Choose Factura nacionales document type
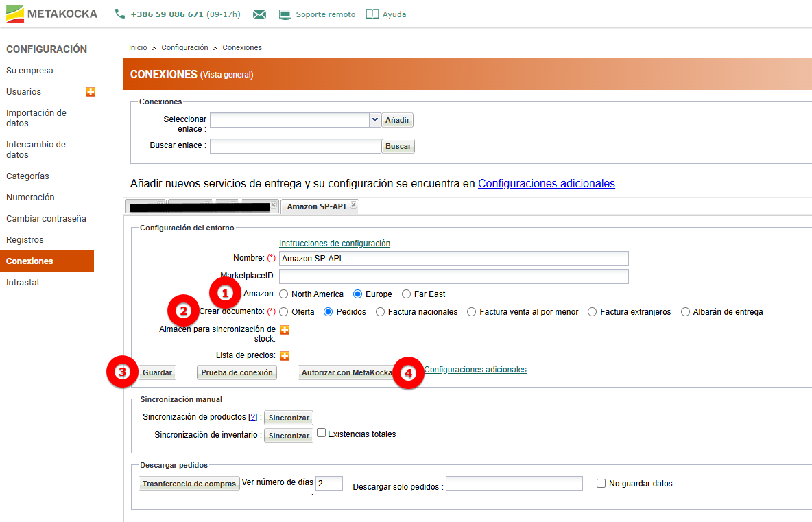 (380, 311)
